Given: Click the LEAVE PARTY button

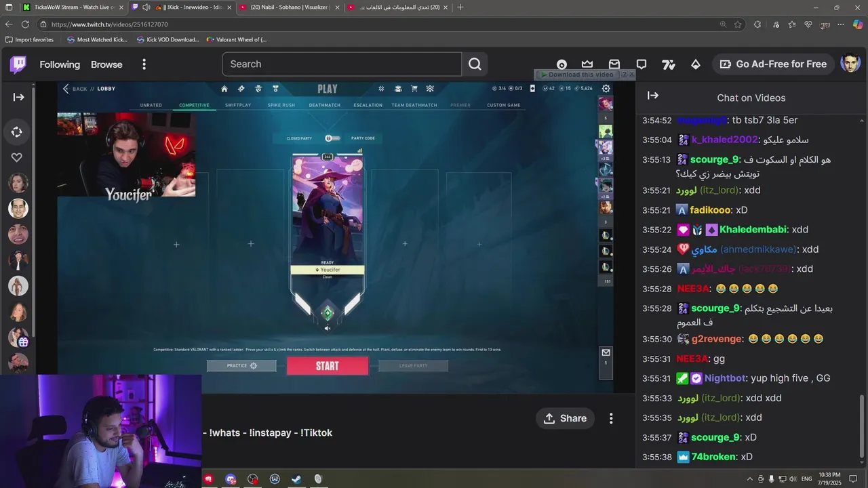Looking at the screenshot, I should [x=413, y=366].
